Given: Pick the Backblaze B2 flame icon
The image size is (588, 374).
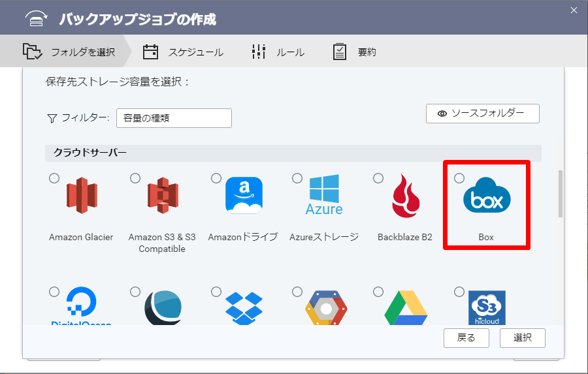Looking at the screenshot, I should tap(405, 195).
